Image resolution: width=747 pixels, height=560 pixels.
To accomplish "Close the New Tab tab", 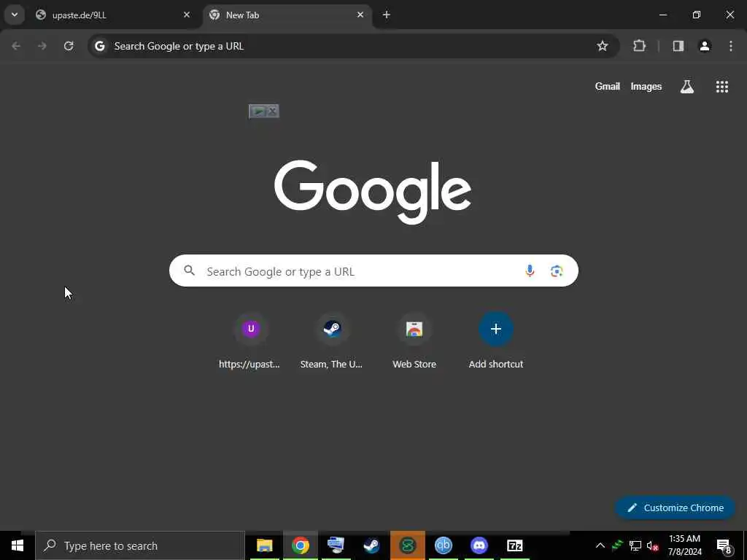I will click(x=360, y=15).
